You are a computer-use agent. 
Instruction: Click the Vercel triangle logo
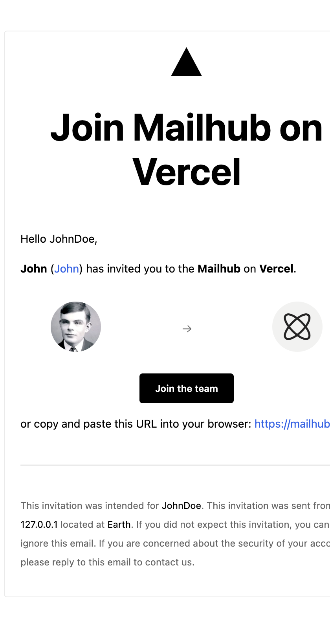[186, 63]
